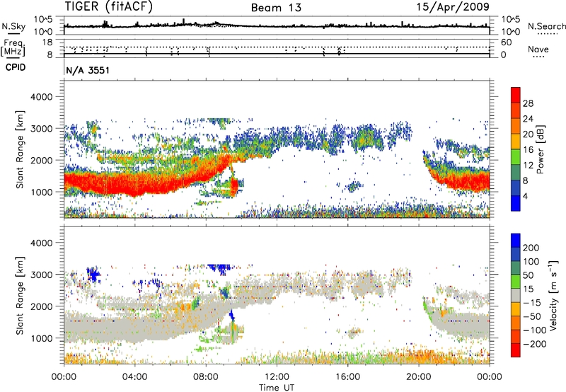Click "Slant Range [km]" label of velocity panel
Screen dimensions: 566x392
(20, 296)
